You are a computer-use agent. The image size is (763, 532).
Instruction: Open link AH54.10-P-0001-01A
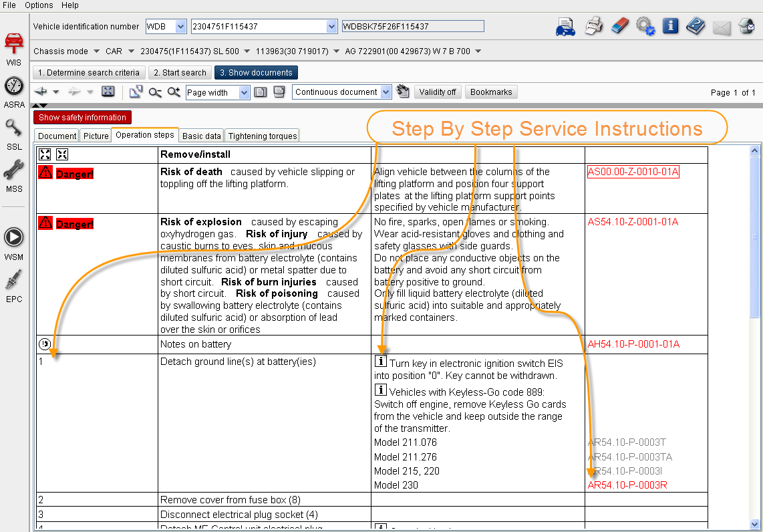point(633,344)
